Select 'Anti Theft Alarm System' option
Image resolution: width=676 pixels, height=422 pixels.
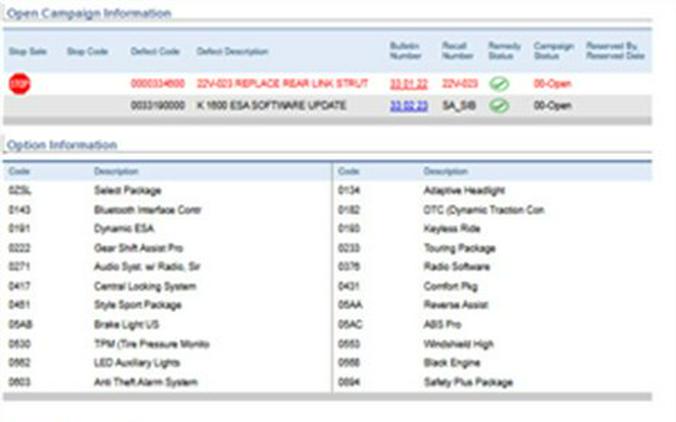tap(146, 382)
